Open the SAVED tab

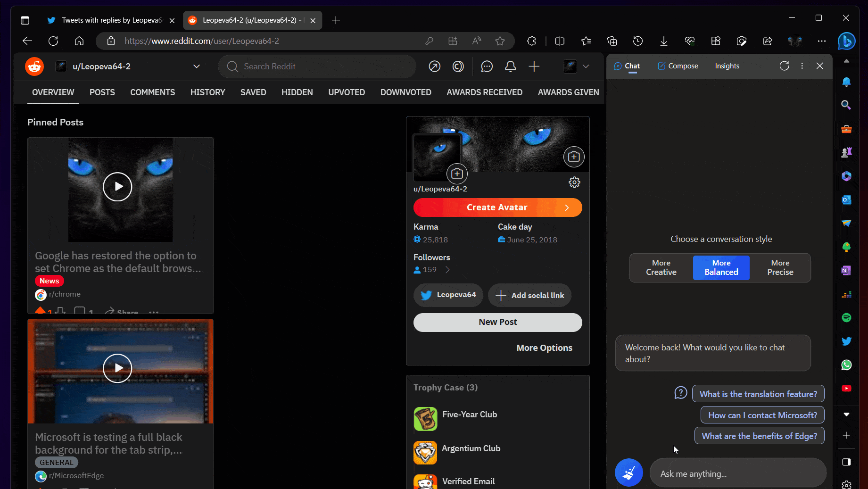253,92
